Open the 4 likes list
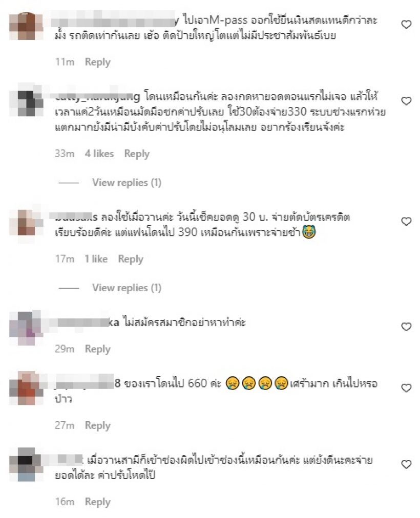This screenshot has height=518, width=420. [99, 154]
